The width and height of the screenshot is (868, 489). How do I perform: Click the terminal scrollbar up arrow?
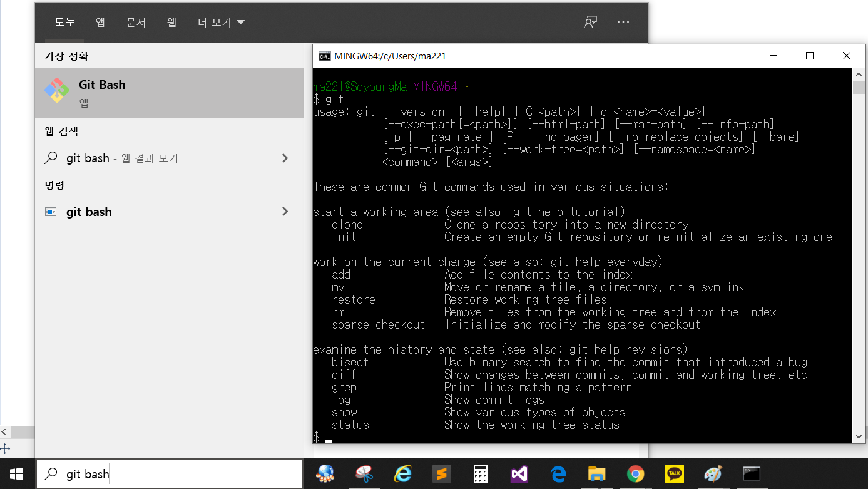(859, 75)
